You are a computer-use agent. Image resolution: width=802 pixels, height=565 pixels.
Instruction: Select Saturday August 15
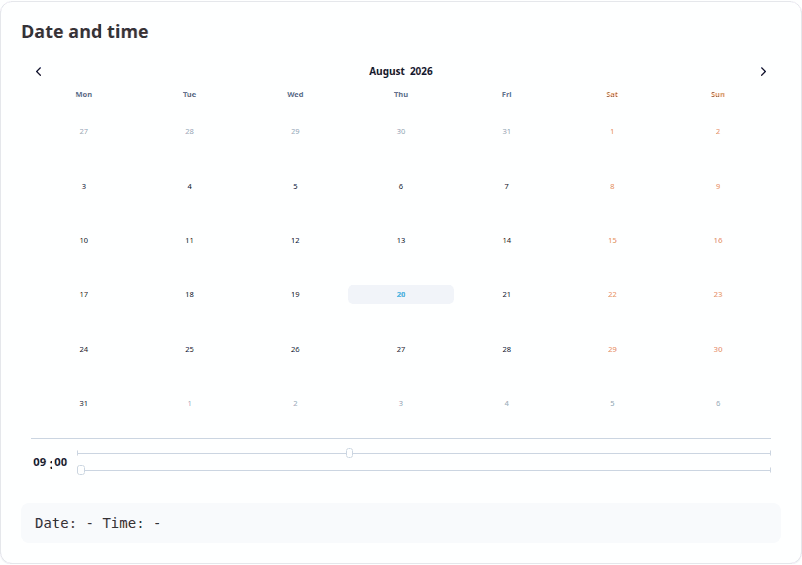(612, 240)
